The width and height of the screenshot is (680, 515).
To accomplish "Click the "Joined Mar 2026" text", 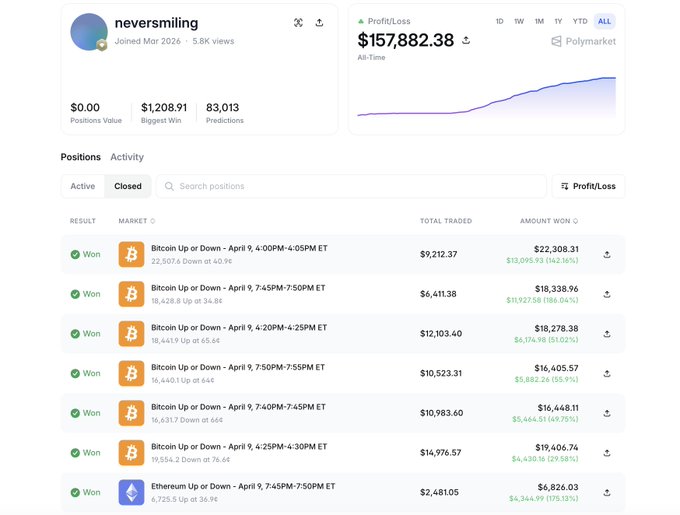I will click(147, 41).
